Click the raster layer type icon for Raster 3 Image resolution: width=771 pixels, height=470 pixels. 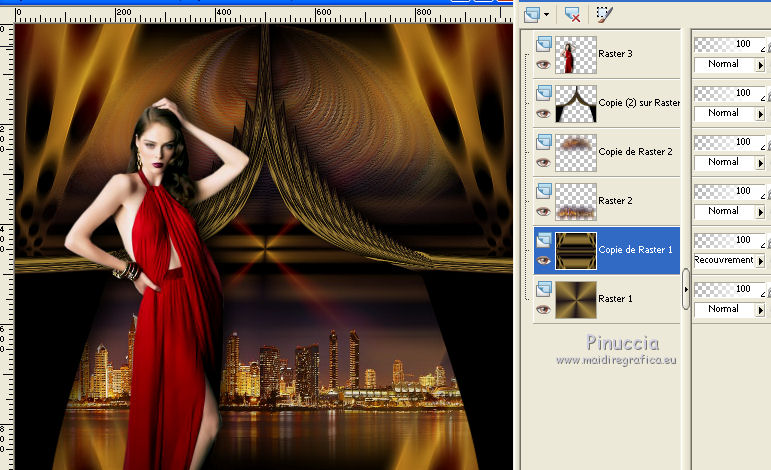coord(543,44)
